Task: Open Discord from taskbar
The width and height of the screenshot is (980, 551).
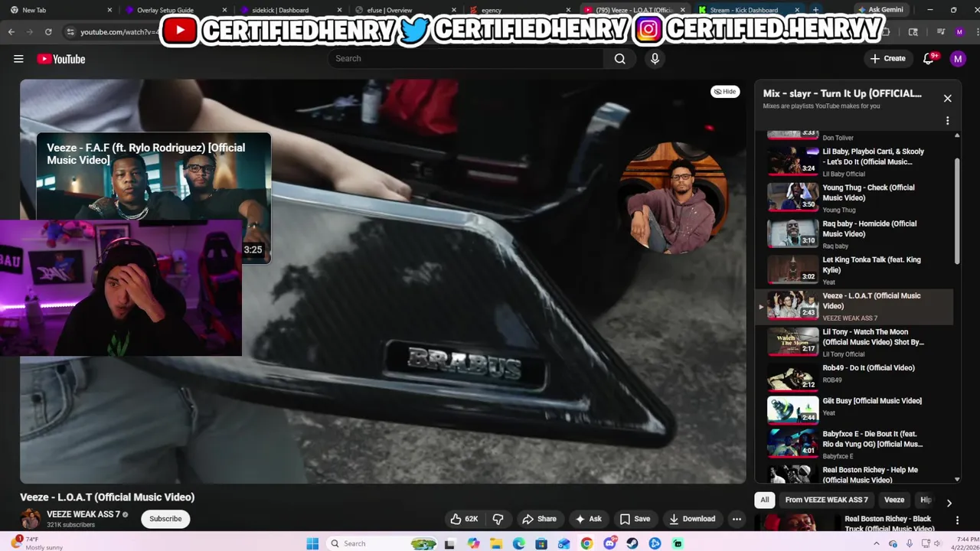Action: [x=609, y=543]
